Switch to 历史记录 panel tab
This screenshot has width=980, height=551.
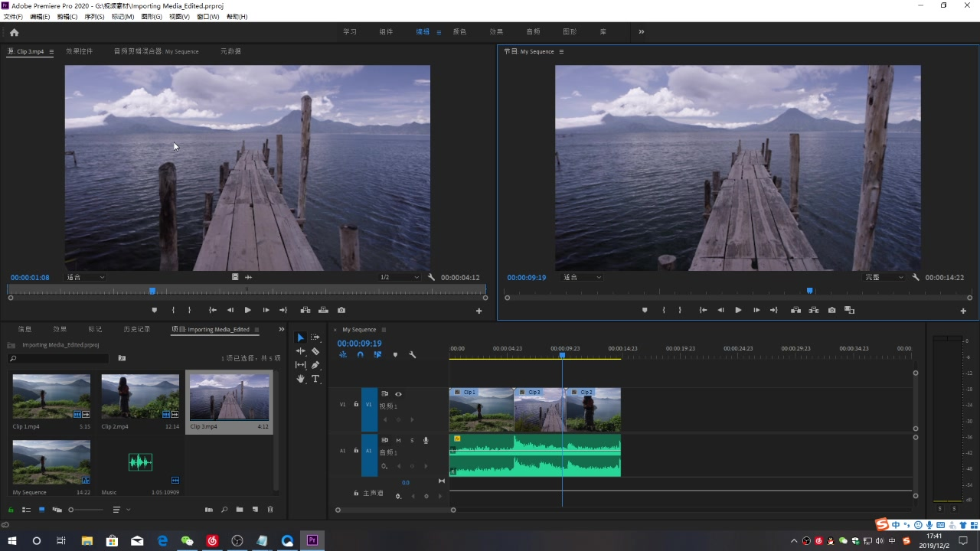pyautogui.click(x=137, y=329)
